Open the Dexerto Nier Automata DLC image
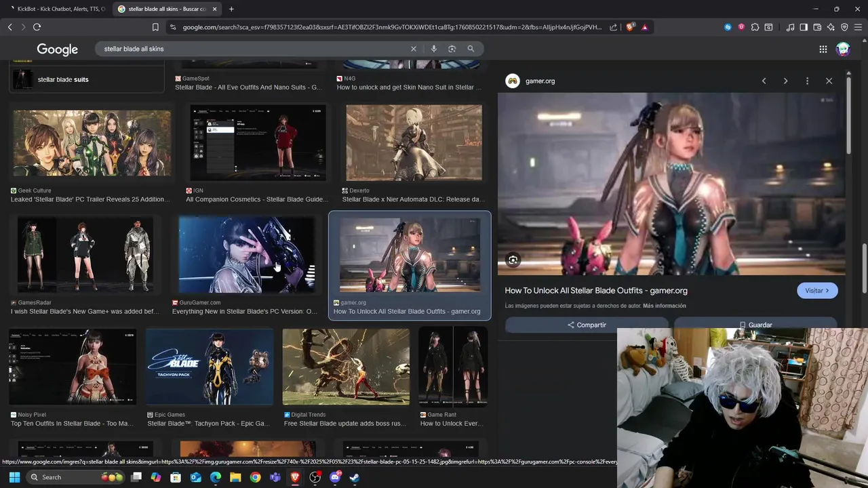Image resolution: width=868 pixels, height=488 pixels. (414, 142)
